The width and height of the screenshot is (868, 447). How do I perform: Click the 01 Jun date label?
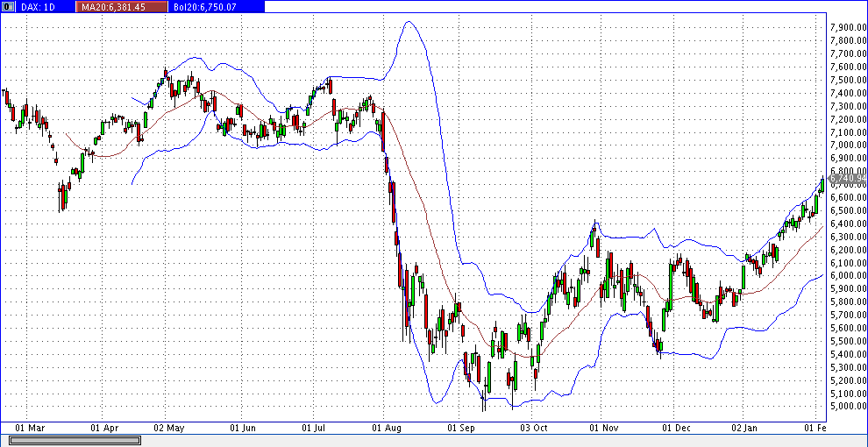[243, 429]
